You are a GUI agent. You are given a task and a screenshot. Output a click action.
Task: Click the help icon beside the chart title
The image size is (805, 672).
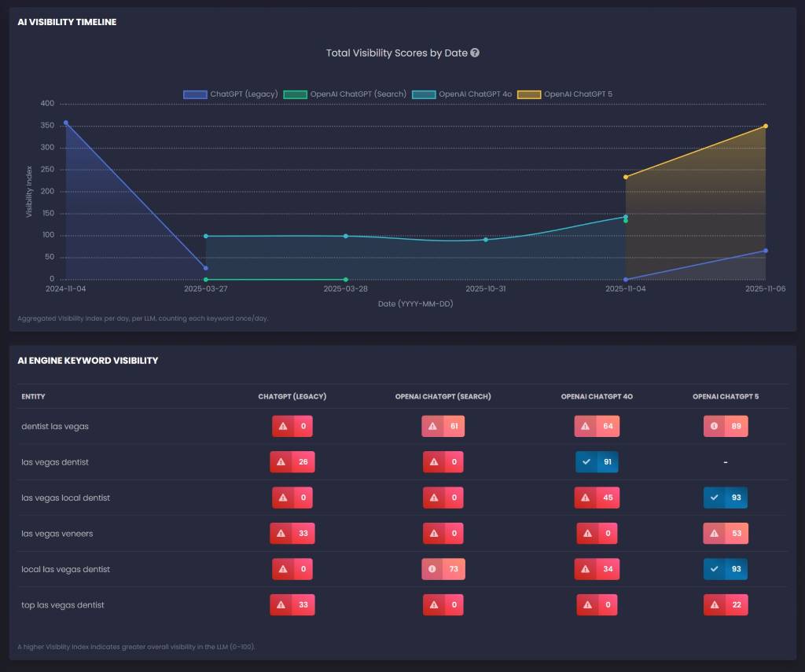pyautogui.click(x=475, y=53)
